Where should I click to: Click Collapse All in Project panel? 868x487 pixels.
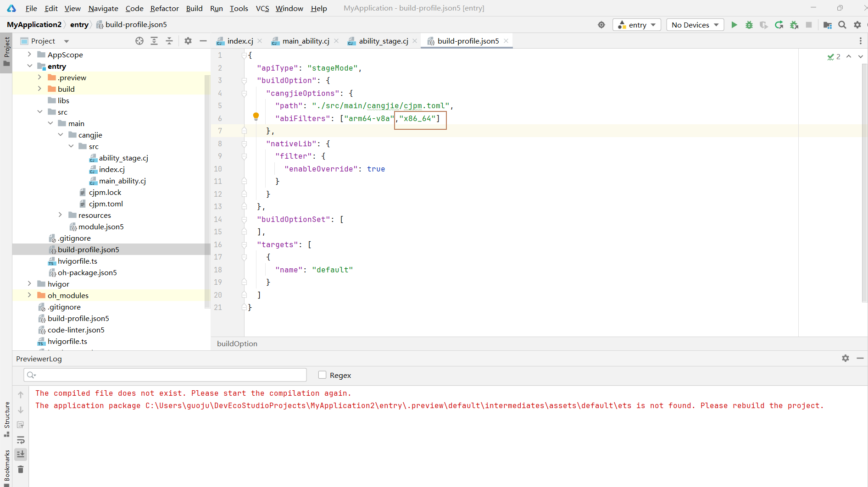(x=169, y=41)
